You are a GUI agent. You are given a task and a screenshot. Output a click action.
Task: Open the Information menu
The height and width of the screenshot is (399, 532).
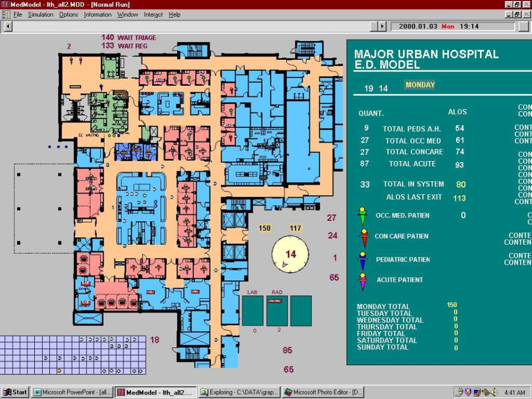tap(98, 14)
